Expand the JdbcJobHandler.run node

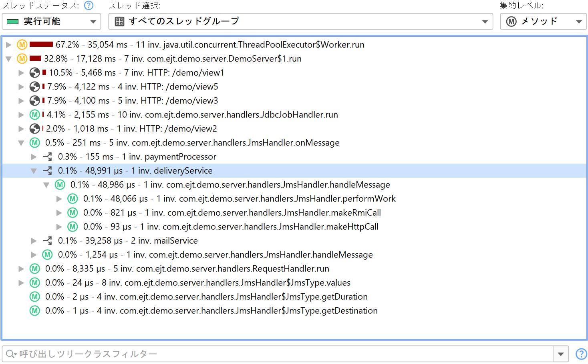click(21, 115)
